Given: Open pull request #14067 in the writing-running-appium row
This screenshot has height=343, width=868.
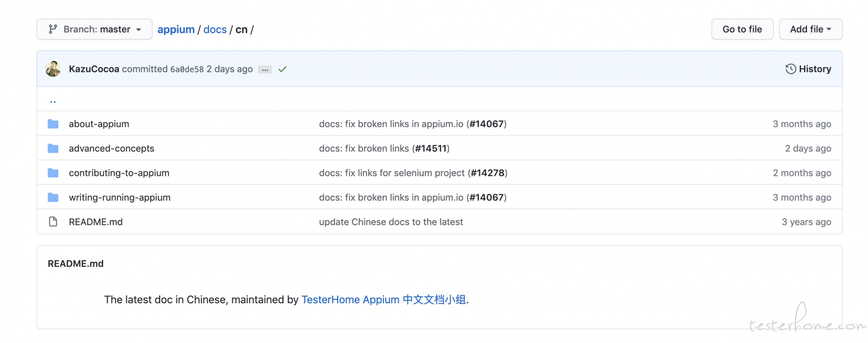Looking at the screenshot, I should pyautogui.click(x=486, y=197).
